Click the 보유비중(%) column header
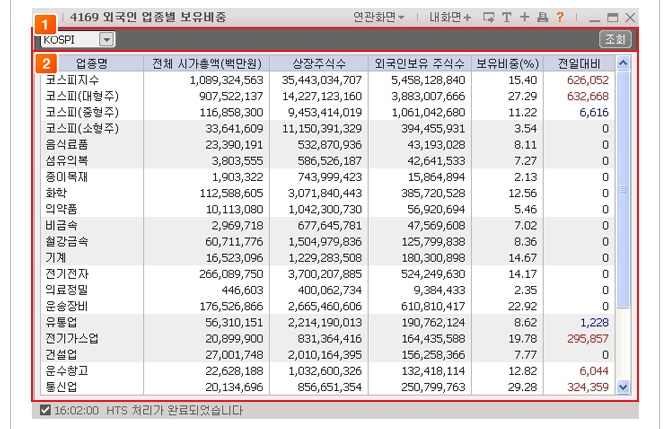 507,63
